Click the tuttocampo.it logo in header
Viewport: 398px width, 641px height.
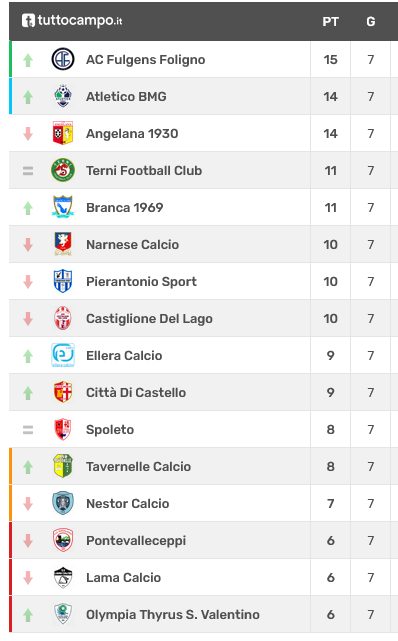pyautogui.click(x=72, y=20)
